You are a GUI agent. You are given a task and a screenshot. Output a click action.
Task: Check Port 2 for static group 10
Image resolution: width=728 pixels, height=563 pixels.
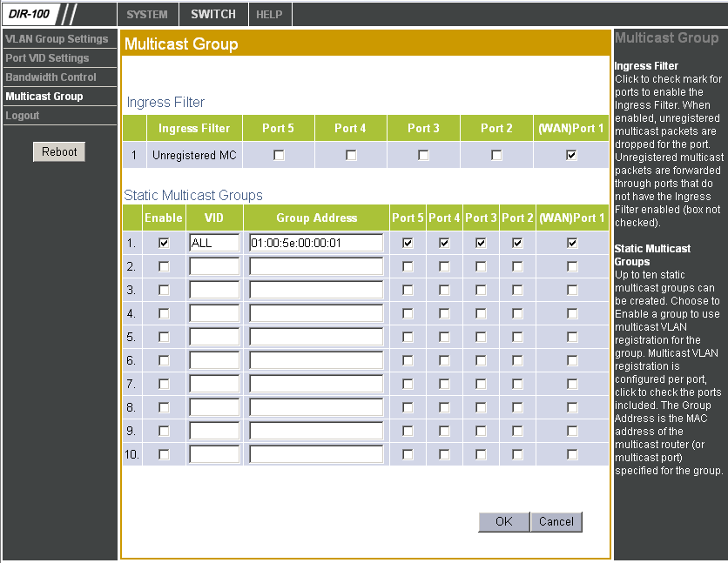coord(517,454)
